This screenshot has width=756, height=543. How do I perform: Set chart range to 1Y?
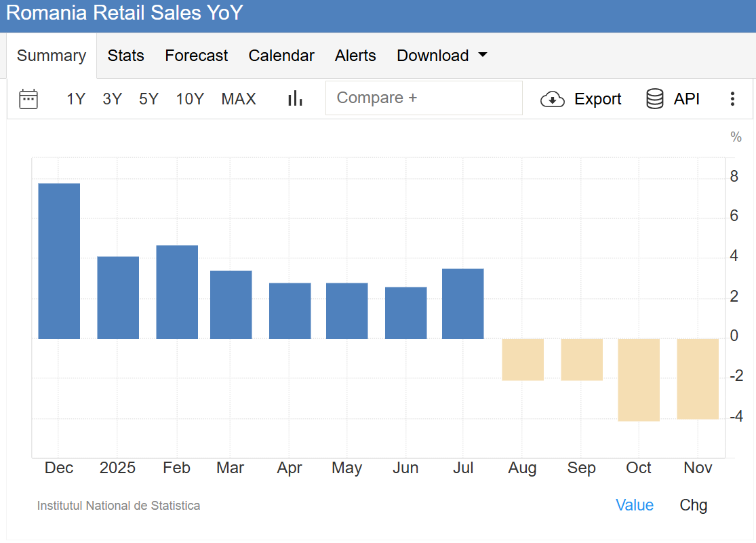click(76, 99)
